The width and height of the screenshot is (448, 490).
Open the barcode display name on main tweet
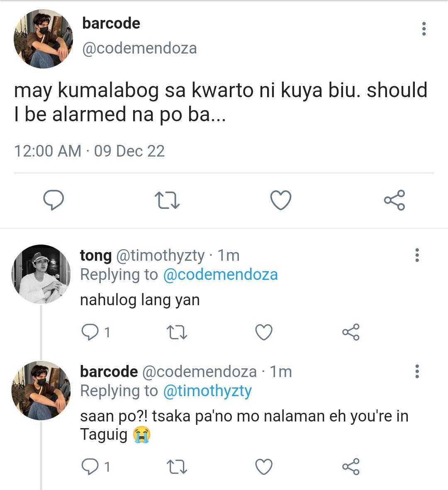[111, 23]
